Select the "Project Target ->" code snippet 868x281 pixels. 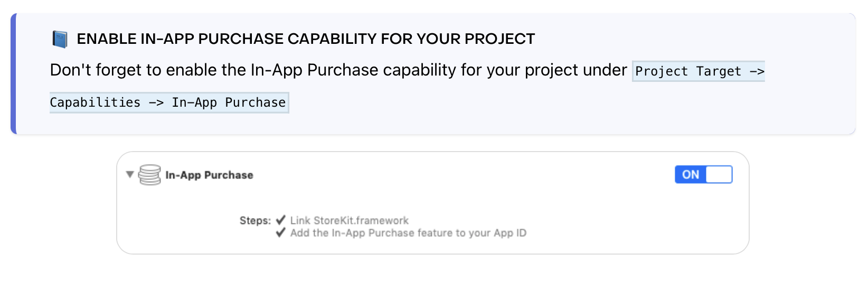[699, 71]
